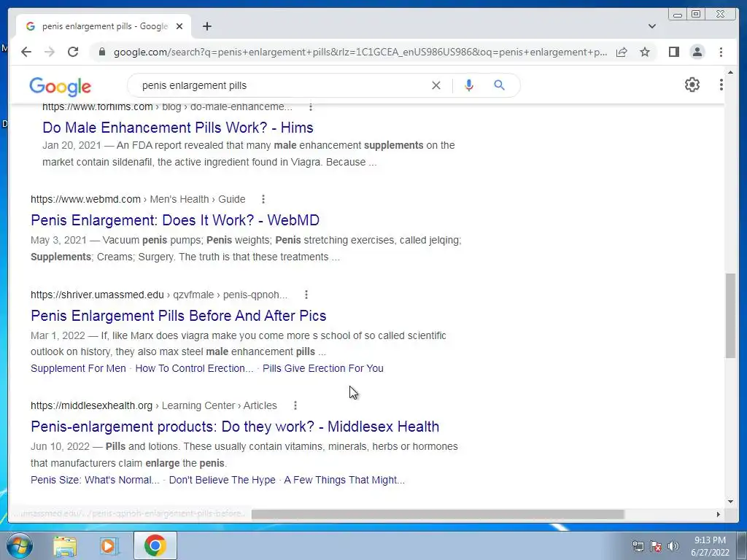Open the 'Supplement For Men' sitelink
The width and height of the screenshot is (747, 560).
(x=78, y=368)
